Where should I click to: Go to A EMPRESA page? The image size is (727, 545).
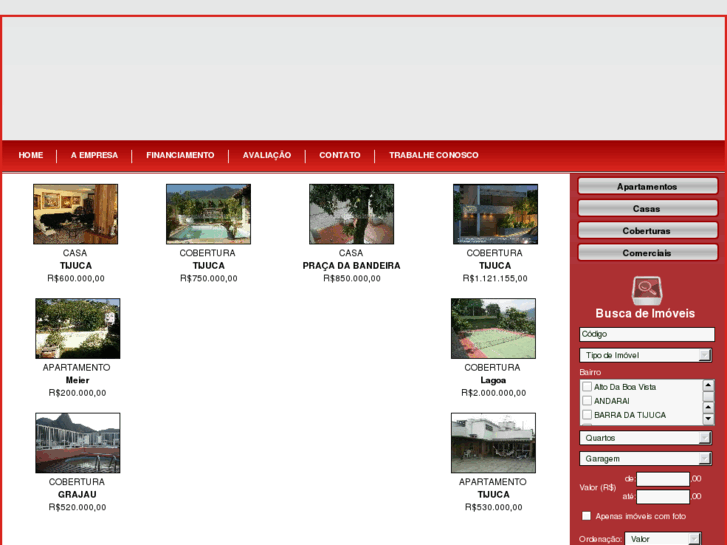click(94, 155)
